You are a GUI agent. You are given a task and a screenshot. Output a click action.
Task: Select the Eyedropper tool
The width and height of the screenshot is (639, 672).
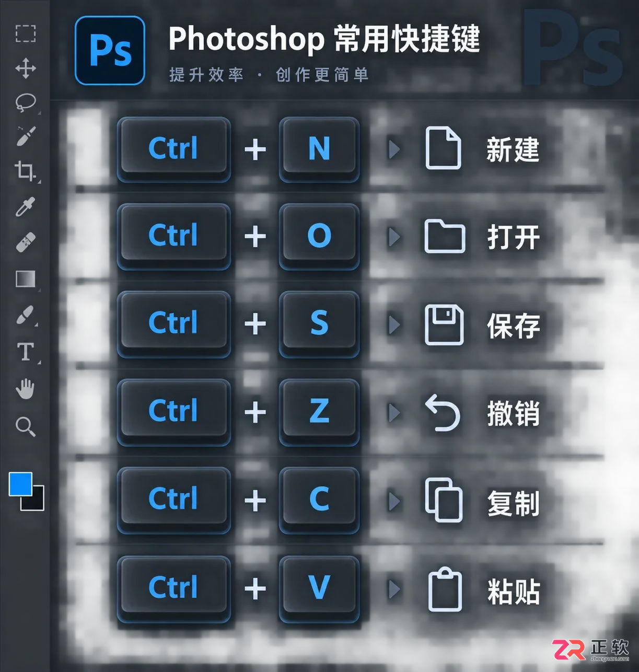click(26, 206)
